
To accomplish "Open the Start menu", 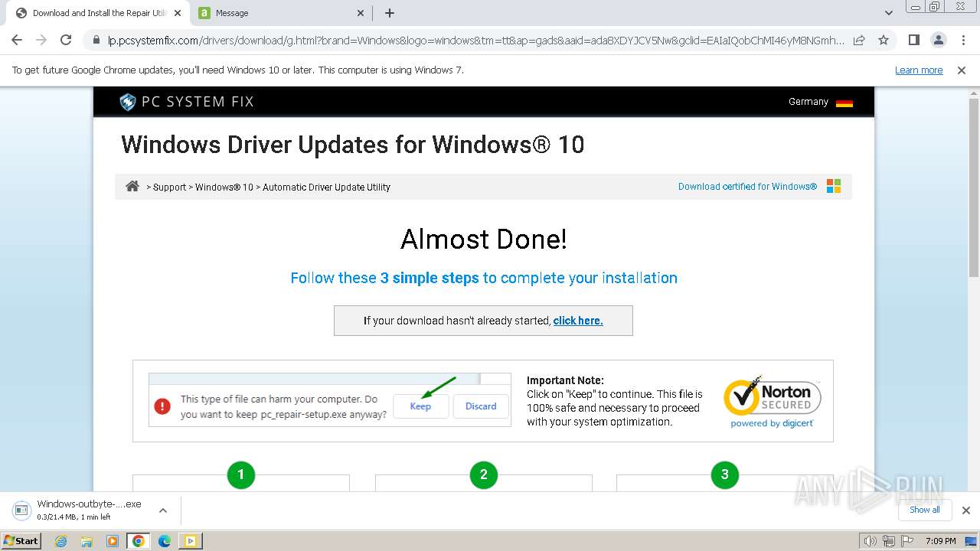I will click(x=21, y=541).
